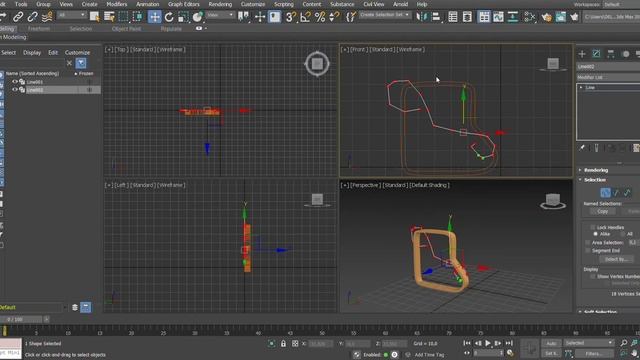Open Rendered Frame Window icon
640x360 pixels.
point(560,17)
